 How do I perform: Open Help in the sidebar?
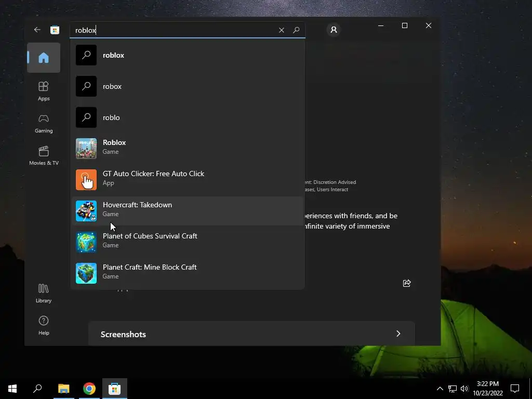point(44,325)
